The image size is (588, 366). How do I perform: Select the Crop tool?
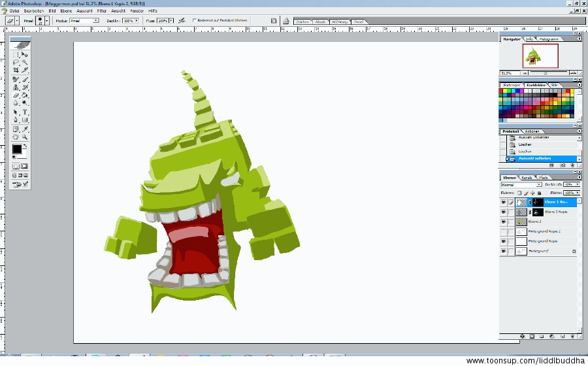16,70
